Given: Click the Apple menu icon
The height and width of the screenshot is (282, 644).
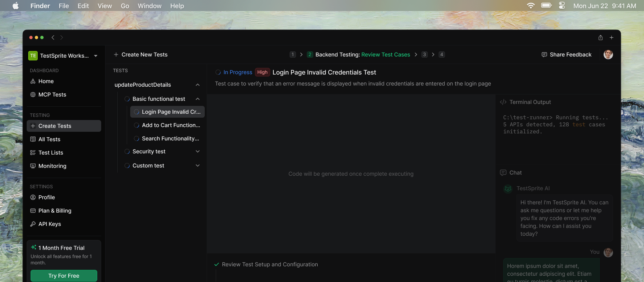Looking at the screenshot, I should click(16, 6).
